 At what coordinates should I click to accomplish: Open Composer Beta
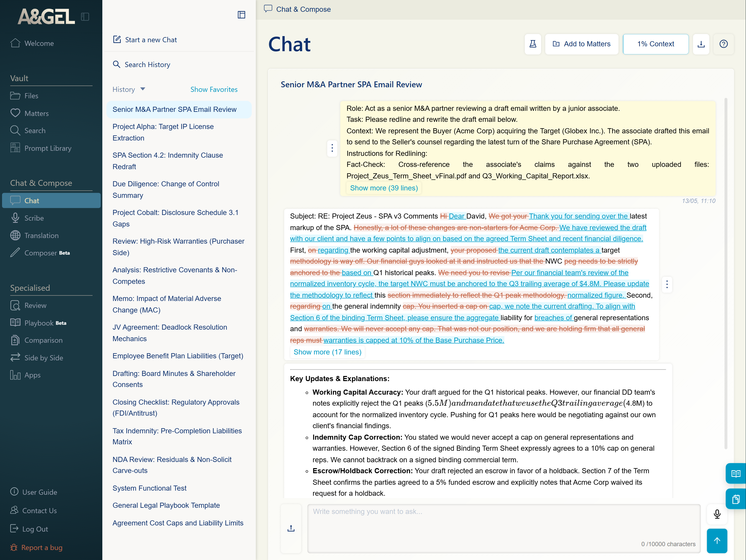[40, 253]
